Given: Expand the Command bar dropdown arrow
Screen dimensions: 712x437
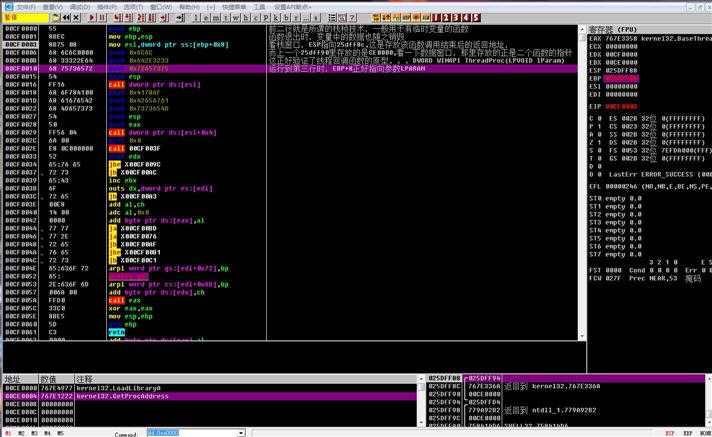Looking at the screenshot, I should (x=241, y=433).
